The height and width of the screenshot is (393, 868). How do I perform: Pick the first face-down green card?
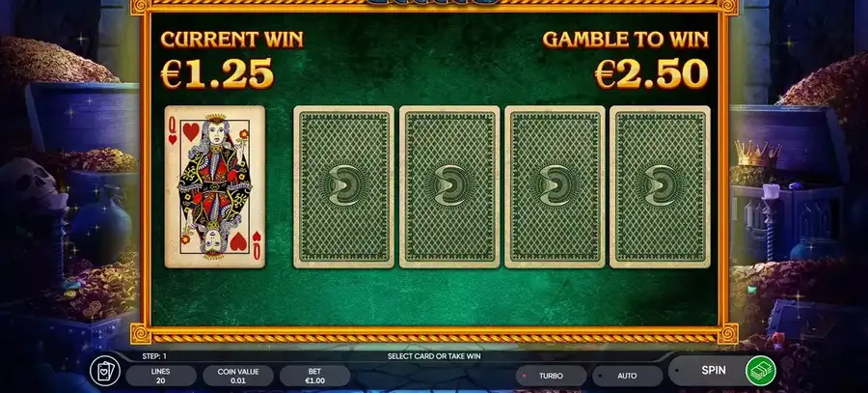[343, 186]
